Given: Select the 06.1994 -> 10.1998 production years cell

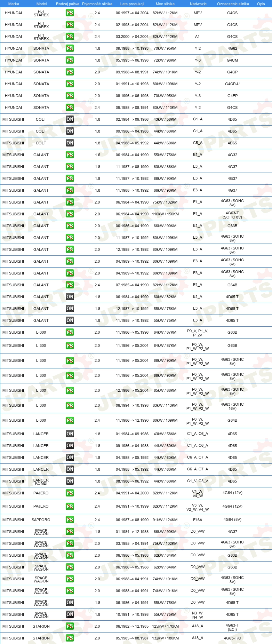Looking at the screenshot, I should click(x=132, y=405).
